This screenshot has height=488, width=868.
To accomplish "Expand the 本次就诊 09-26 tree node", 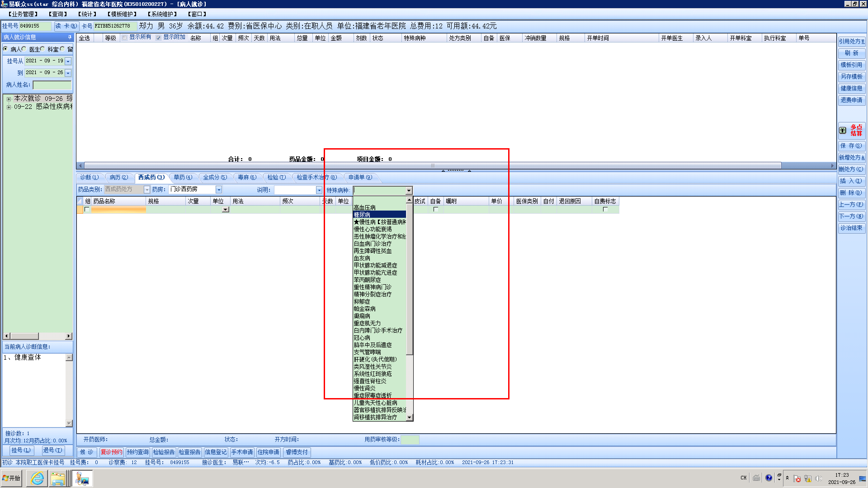I will pyautogui.click(x=9, y=99).
